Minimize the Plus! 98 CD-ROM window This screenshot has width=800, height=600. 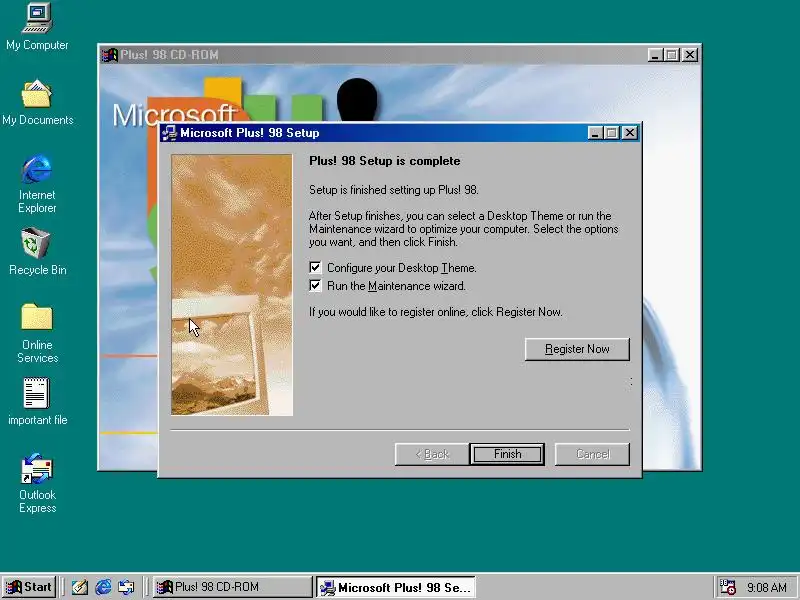click(x=655, y=55)
